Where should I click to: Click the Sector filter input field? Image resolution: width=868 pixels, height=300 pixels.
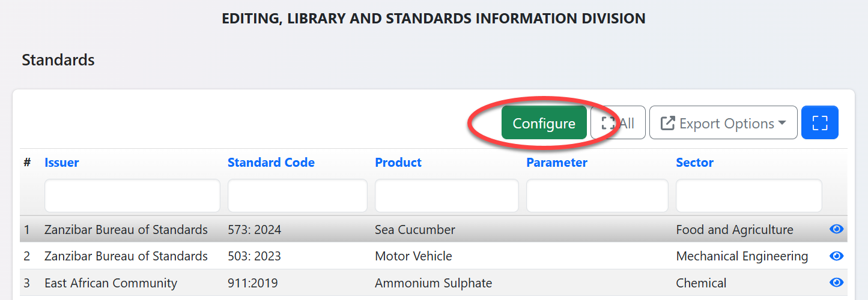(748, 196)
